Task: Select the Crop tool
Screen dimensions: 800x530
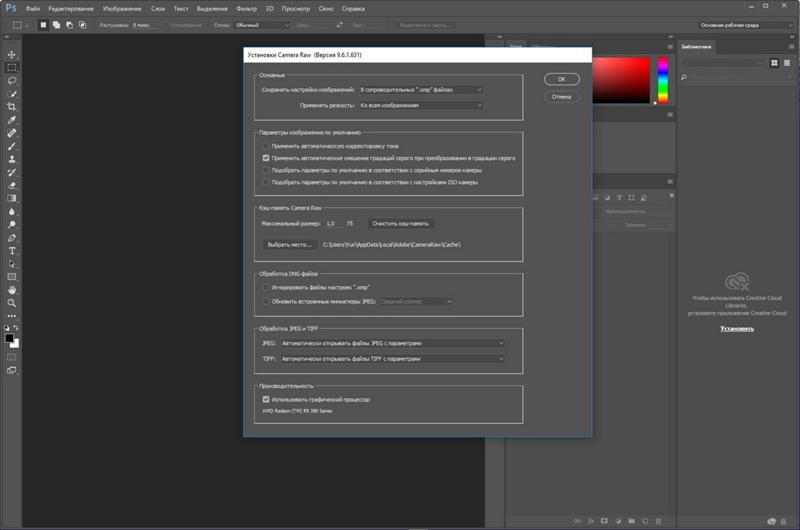Action: (12, 107)
